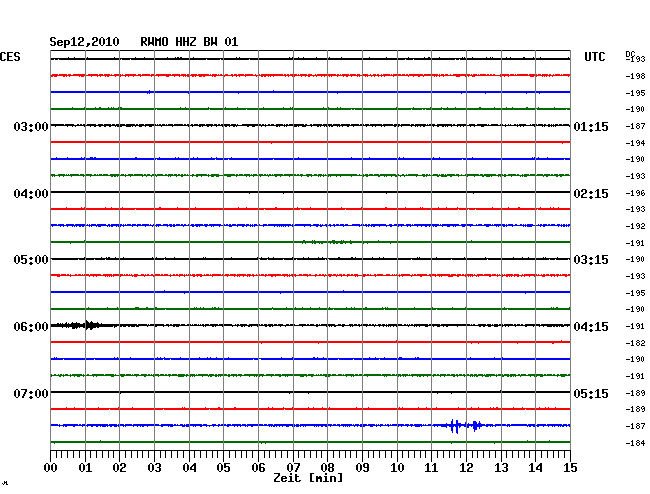Select the 03:00 CES time label
The image size is (650, 494).
point(31,127)
